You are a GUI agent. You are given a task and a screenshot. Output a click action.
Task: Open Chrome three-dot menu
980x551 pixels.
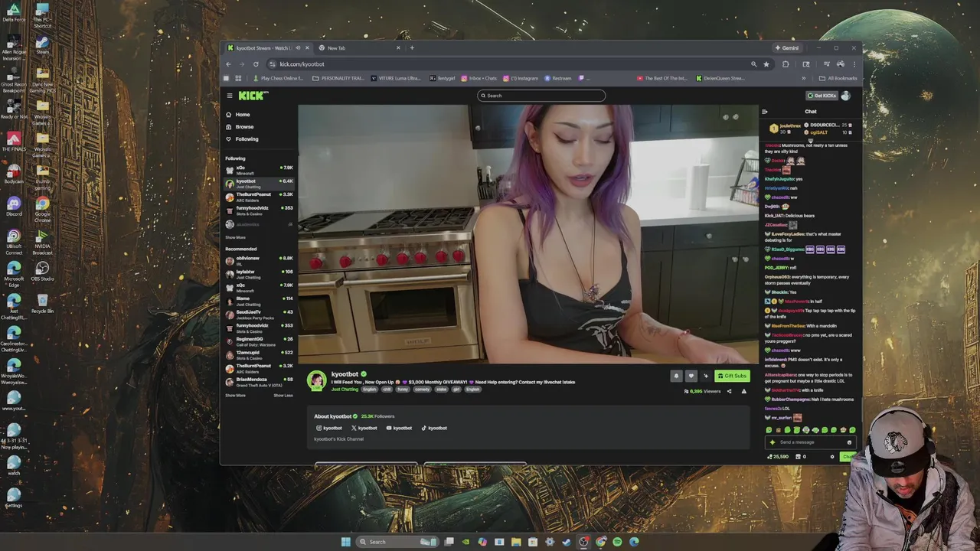pyautogui.click(x=854, y=64)
